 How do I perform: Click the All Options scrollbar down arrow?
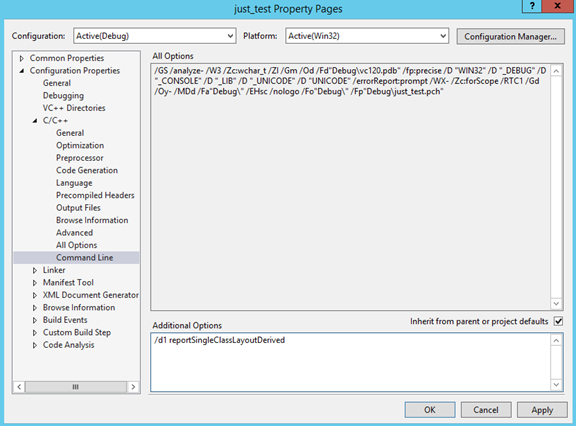pos(556,303)
